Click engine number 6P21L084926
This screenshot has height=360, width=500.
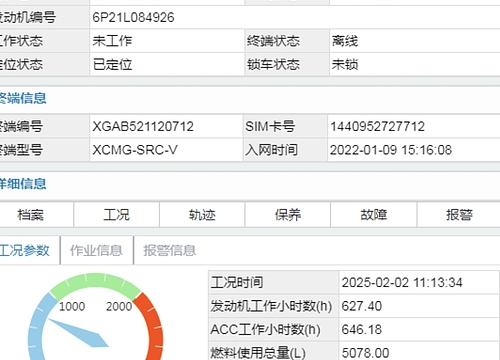(133, 17)
